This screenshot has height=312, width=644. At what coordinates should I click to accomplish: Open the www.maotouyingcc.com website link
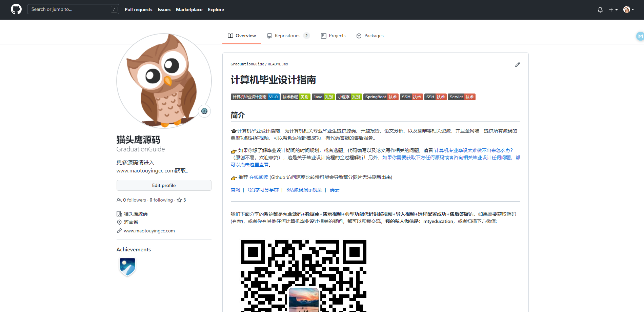click(x=149, y=231)
